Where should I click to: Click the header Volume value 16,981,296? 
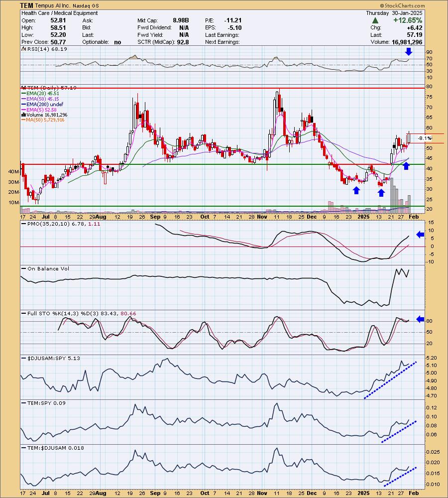pyautogui.click(x=406, y=42)
